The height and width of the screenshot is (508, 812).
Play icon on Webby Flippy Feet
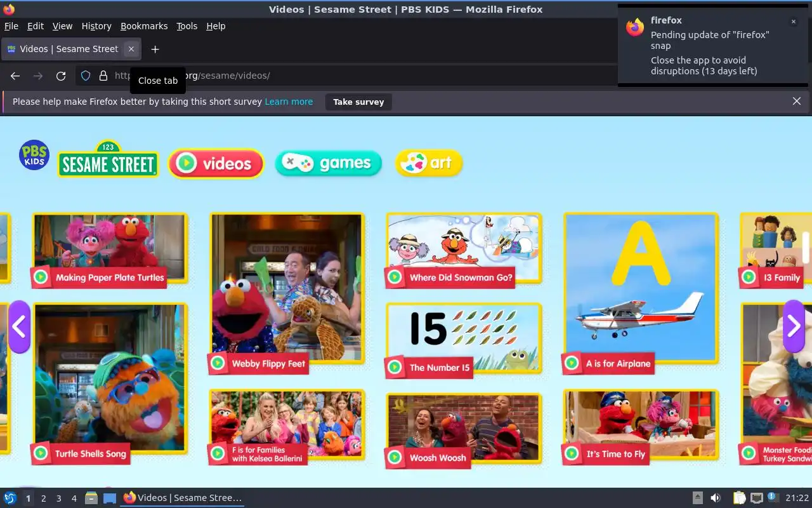click(x=218, y=363)
